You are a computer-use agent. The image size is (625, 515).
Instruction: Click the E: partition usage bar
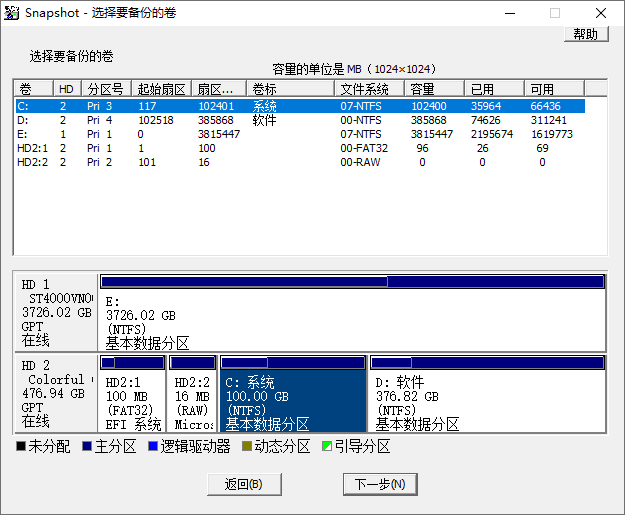pyautogui.click(x=352, y=281)
